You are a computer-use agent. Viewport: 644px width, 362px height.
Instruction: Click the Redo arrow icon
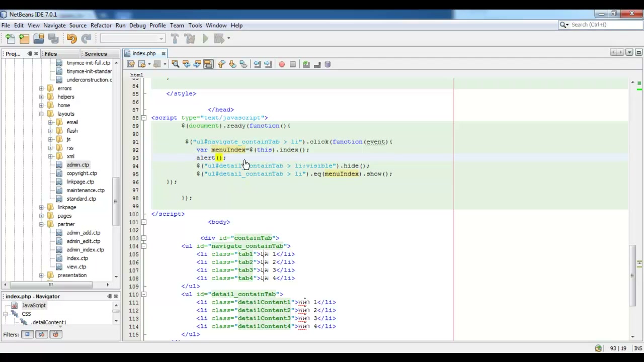[x=86, y=38]
